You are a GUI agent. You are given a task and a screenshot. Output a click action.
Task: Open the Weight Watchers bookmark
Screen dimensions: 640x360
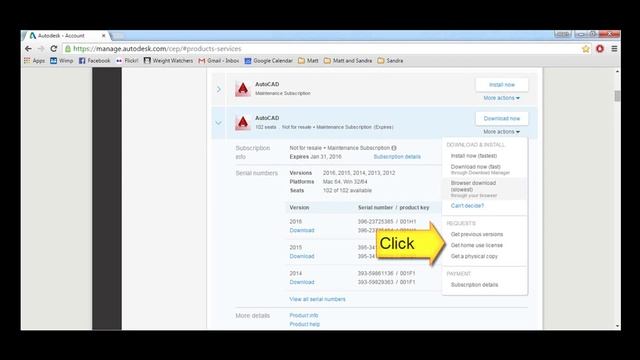coord(168,60)
